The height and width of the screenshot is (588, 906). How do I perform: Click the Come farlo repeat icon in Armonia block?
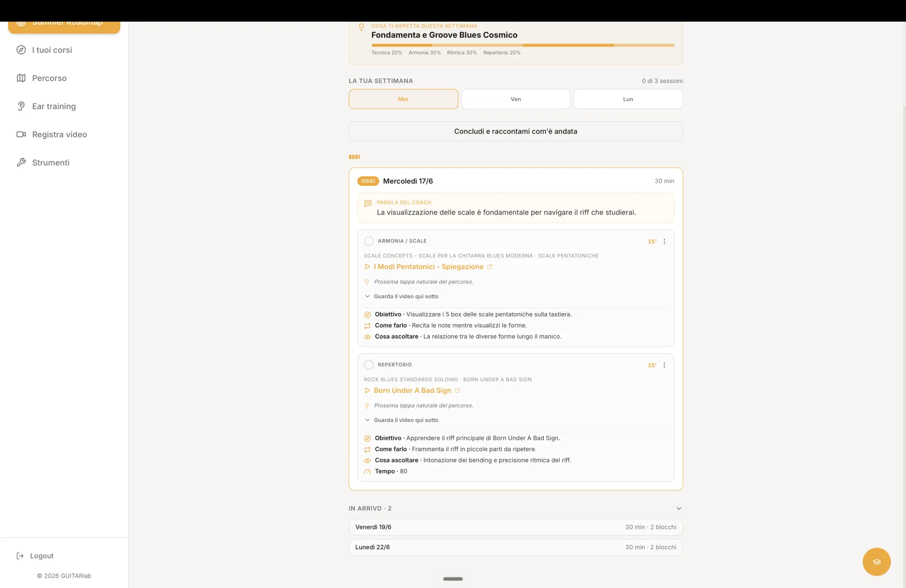(367, 326)
